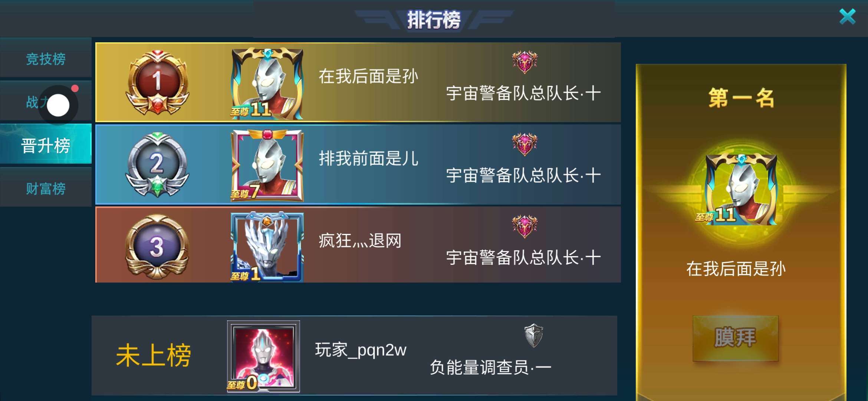The image size is (868, 401).
Task: Tap the rank badge above first place title
Action: tap(525, 62)
